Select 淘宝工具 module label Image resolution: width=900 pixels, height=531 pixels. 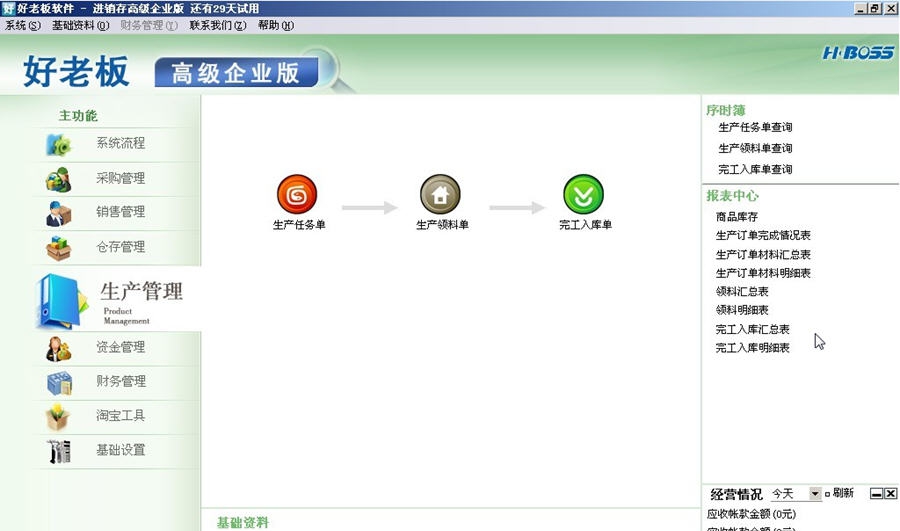pyautogui.click(x=121, y=415)
